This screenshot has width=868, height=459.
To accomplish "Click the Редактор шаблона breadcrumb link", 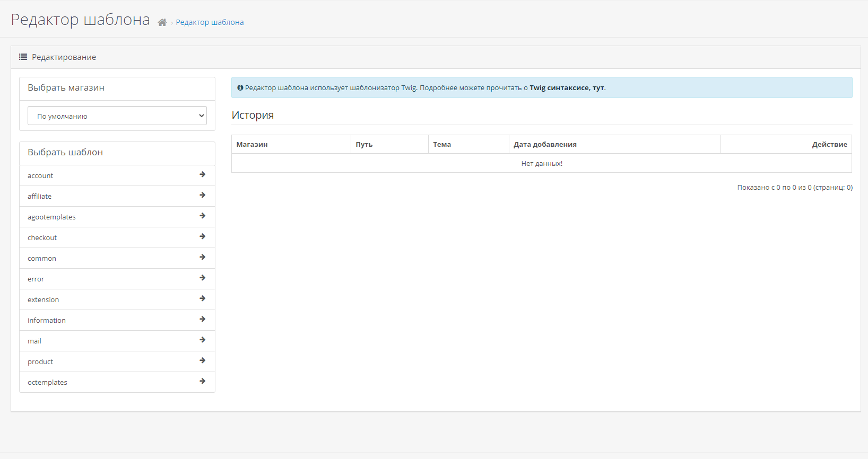I will [x=210, y=22].
